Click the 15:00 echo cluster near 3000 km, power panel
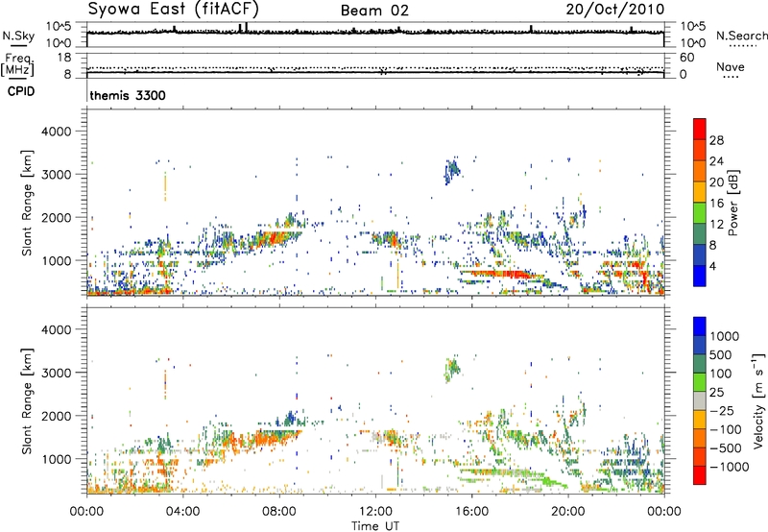The width and height of the screenshot is (768, 532). (x=451, y=171)
